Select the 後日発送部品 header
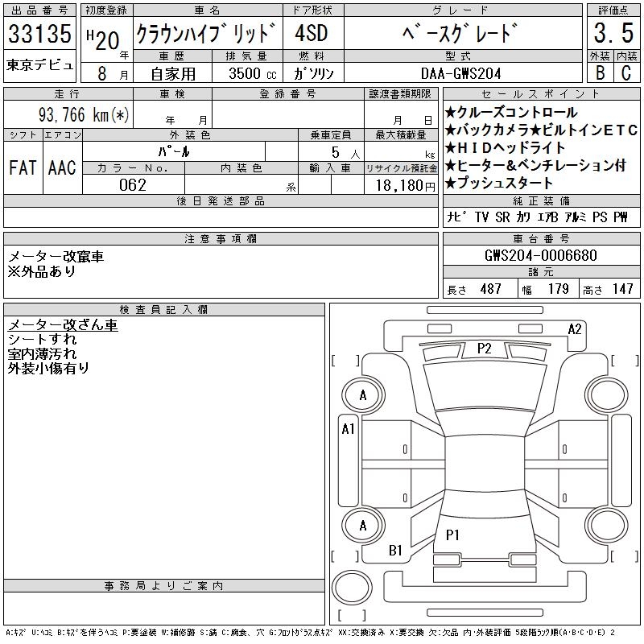 coord(221,200)
